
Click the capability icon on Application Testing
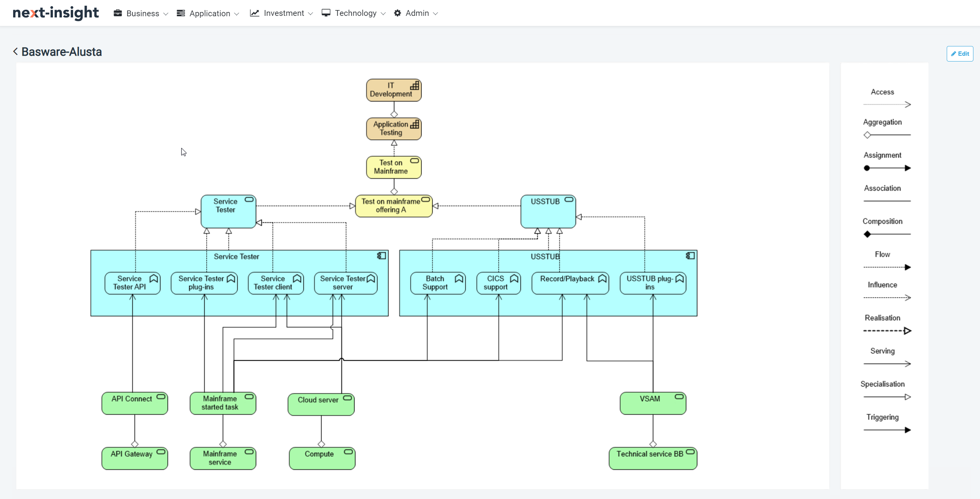point(414,124)
